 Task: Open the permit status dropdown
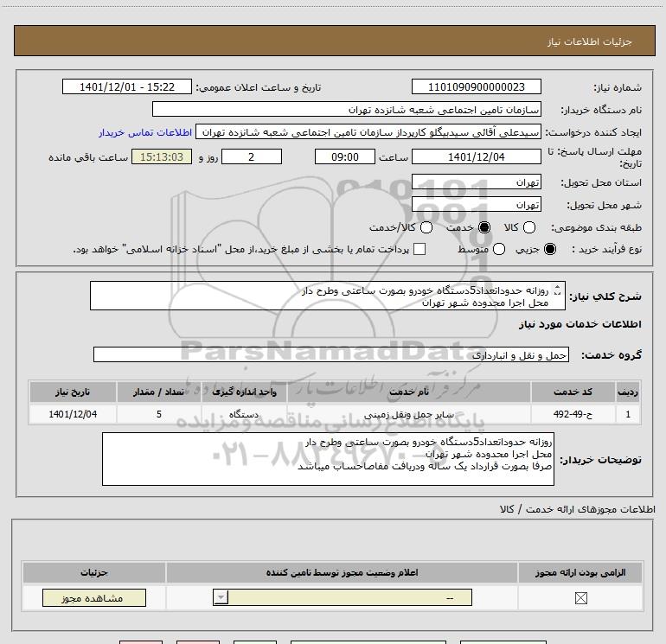(343, 597)
